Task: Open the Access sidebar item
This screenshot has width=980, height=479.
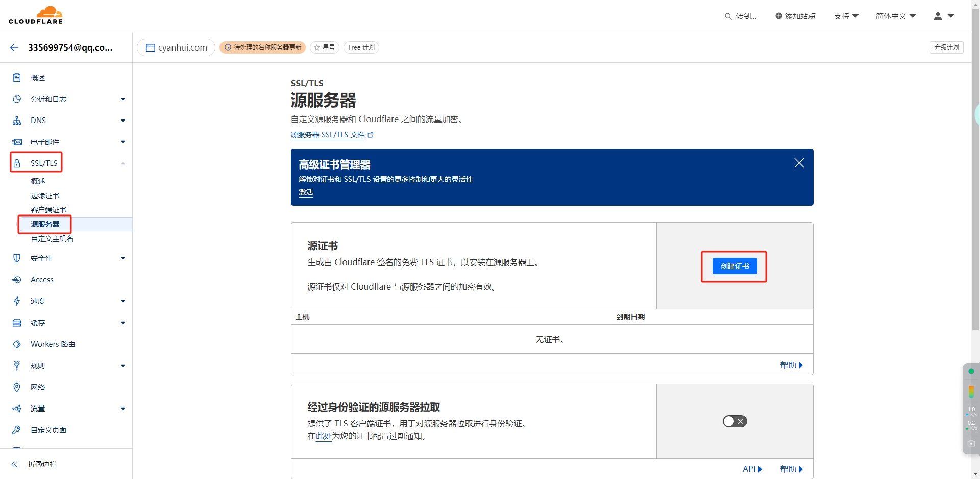Action: (x=42, y=280)
